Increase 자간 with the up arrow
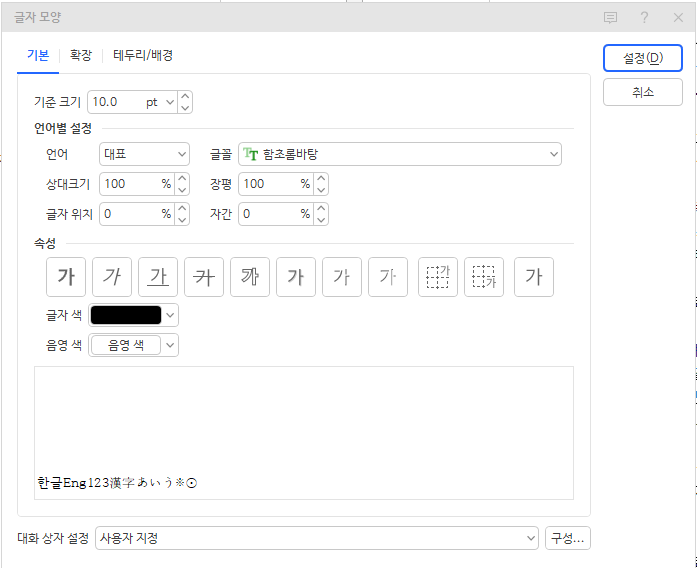This screenshot has width=697, height=568. pyautogui.click(x=321, y=208)
